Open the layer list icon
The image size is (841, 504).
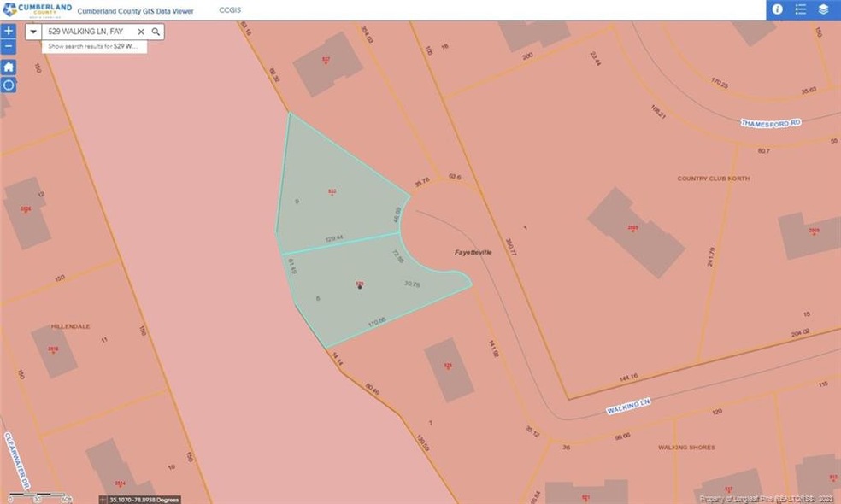824,10
